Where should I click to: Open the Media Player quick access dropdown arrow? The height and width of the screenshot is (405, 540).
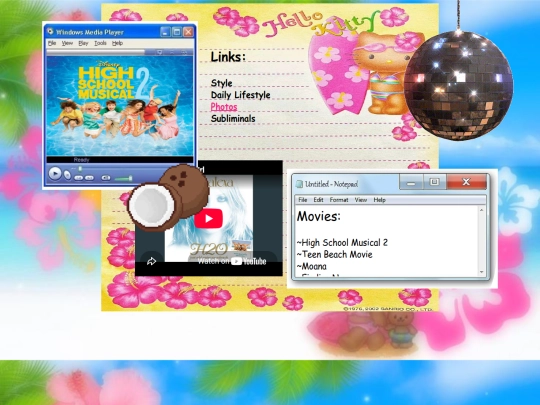159,52
